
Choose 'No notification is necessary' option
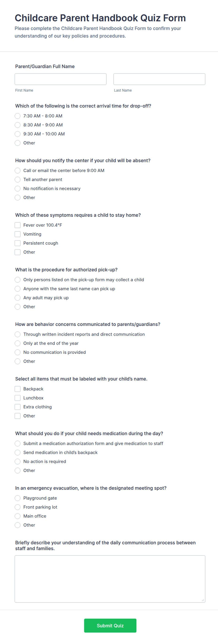point(18,189)
